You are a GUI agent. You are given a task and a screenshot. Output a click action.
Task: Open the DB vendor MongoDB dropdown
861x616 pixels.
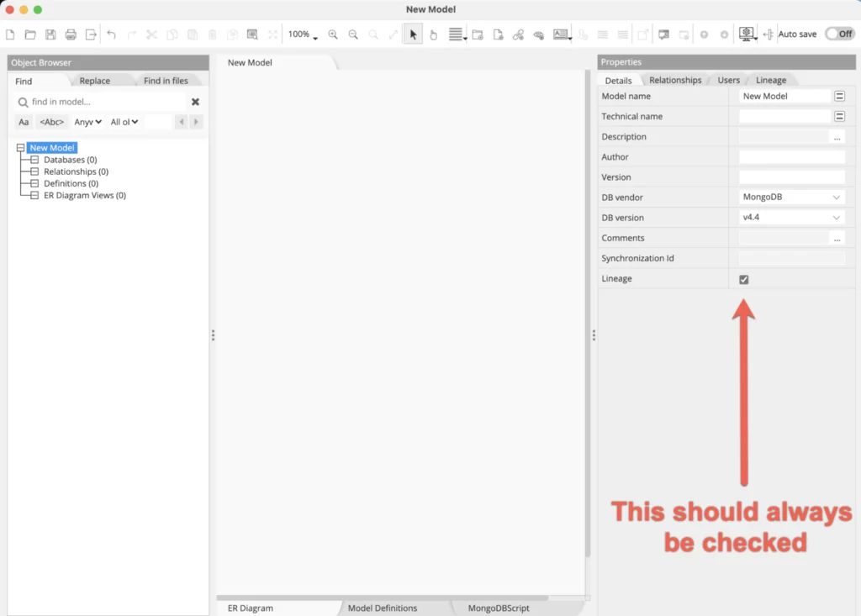(791, 197)
